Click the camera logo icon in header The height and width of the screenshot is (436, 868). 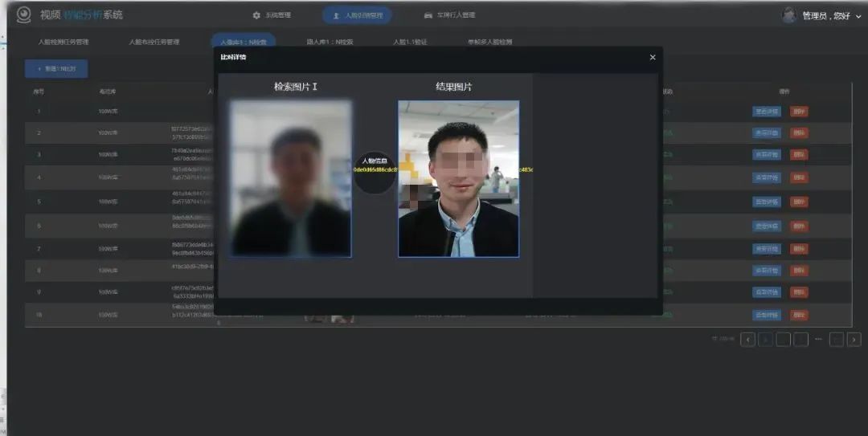tap(23, 15)
